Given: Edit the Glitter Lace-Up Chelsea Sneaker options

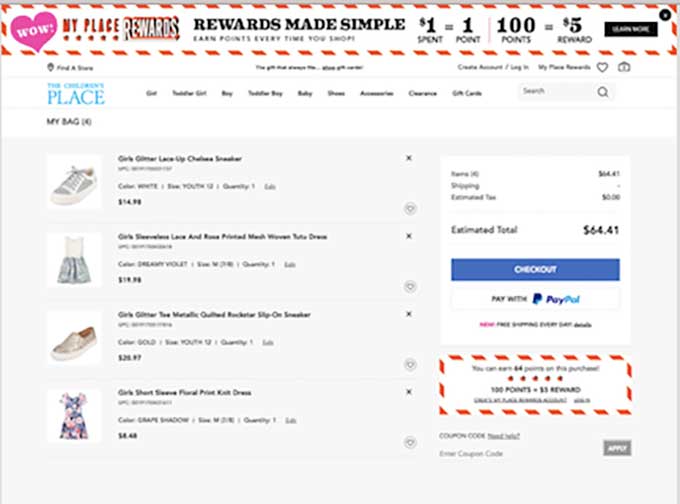Looking at the screenshot, I should pyautogui.click(x=270, y=187).
